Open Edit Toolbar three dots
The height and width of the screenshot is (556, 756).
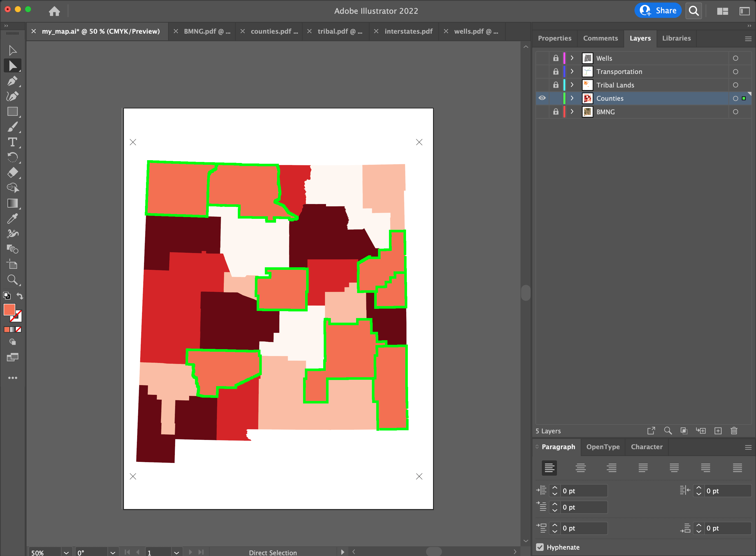[x=12, y=378]
